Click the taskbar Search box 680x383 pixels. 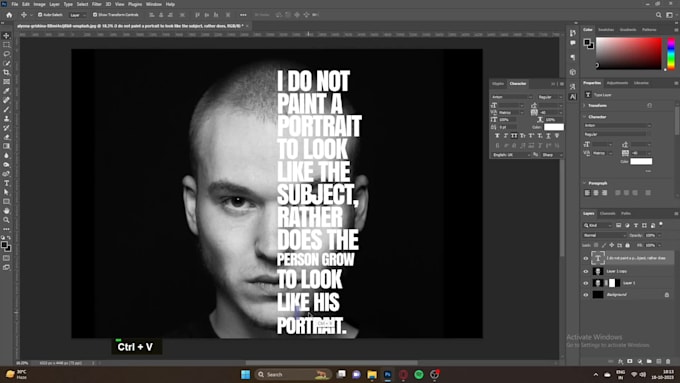click(x=293, y=374)
